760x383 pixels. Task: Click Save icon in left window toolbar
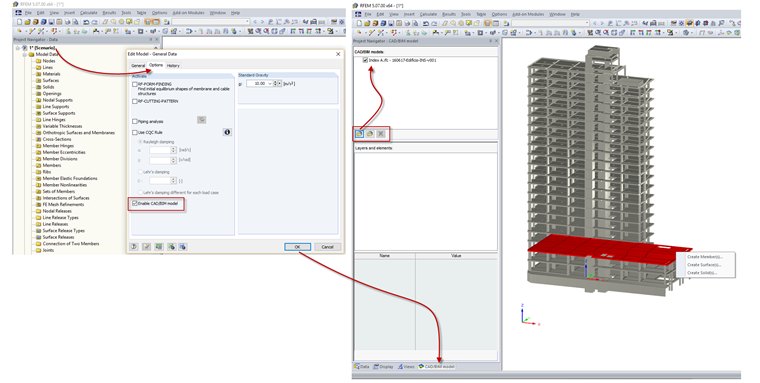coord(51,22)
